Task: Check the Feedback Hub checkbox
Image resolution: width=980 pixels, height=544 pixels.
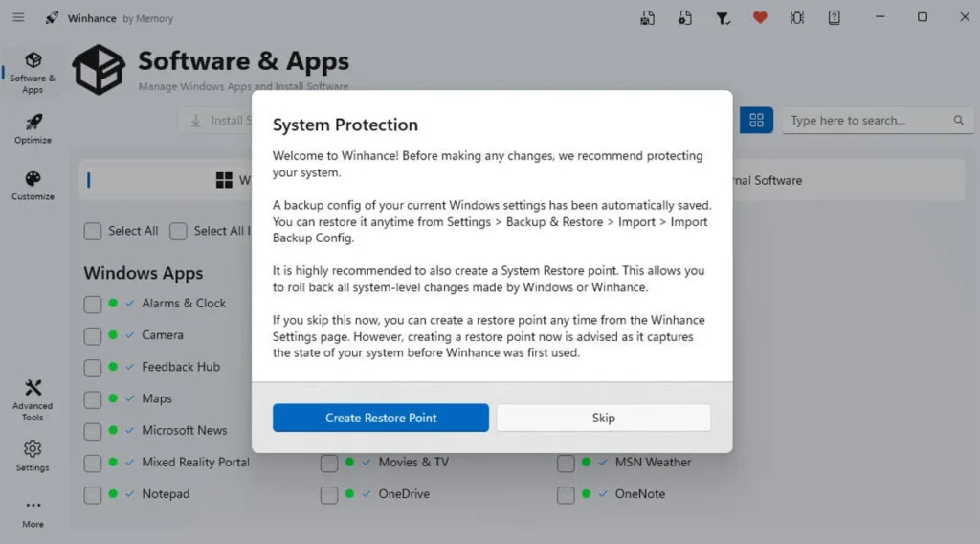Action: point(93,368)
